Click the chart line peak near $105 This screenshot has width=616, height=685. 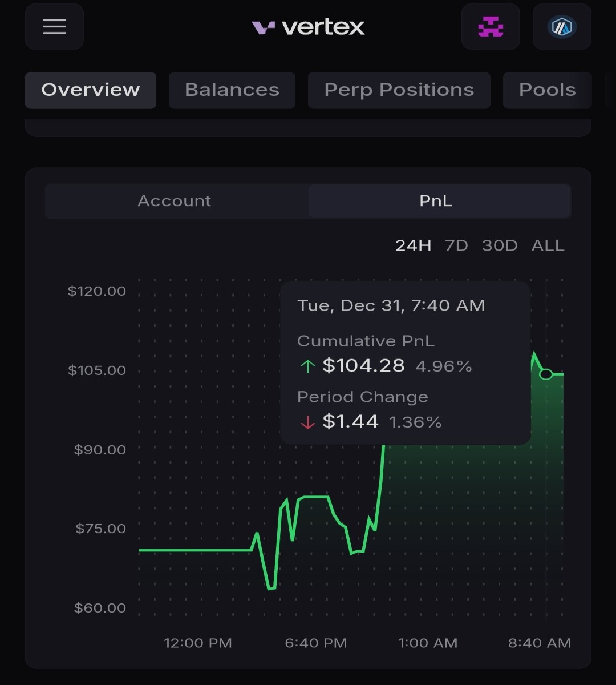(x=534, y=354)
